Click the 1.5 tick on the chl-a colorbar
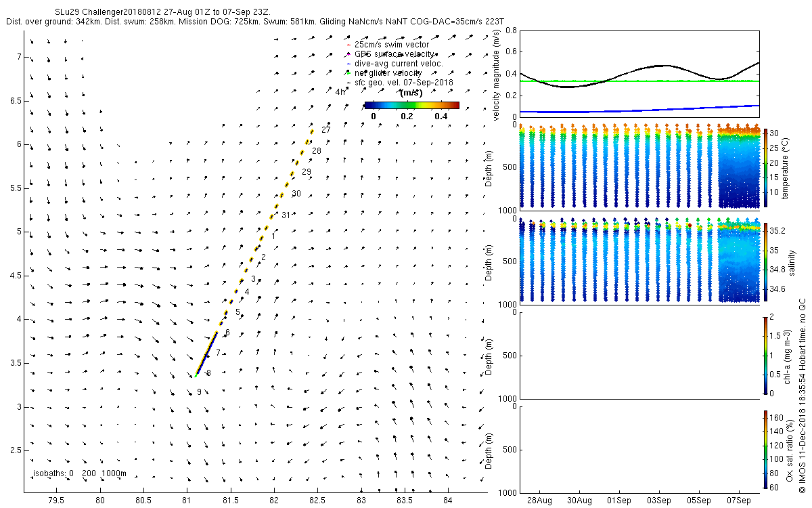 775,335
